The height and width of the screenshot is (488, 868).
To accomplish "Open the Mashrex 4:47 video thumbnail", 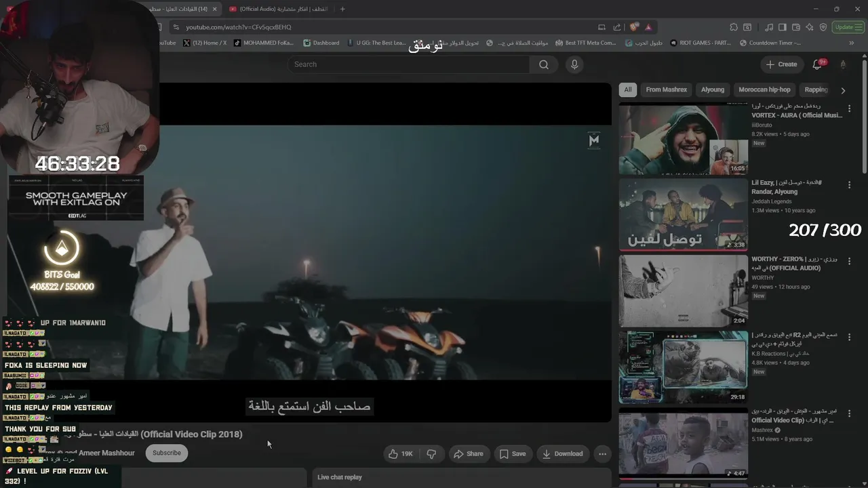I will click(x=684, y=443).
